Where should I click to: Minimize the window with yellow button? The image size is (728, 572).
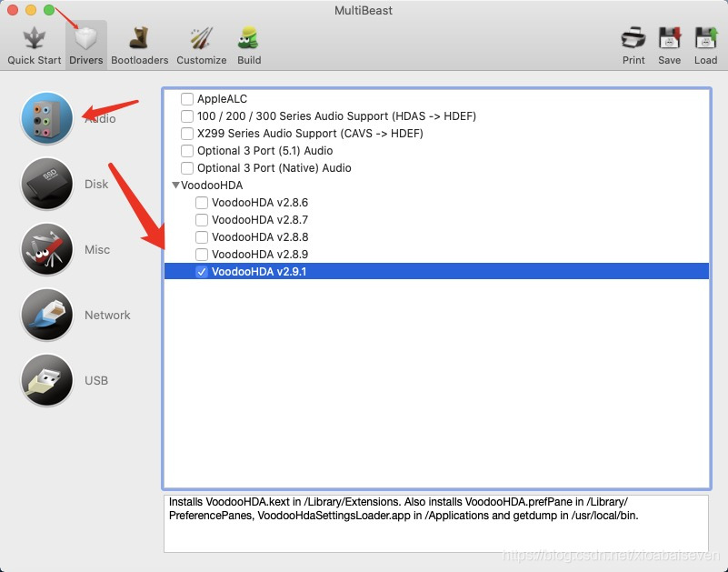tap(31, 10)
